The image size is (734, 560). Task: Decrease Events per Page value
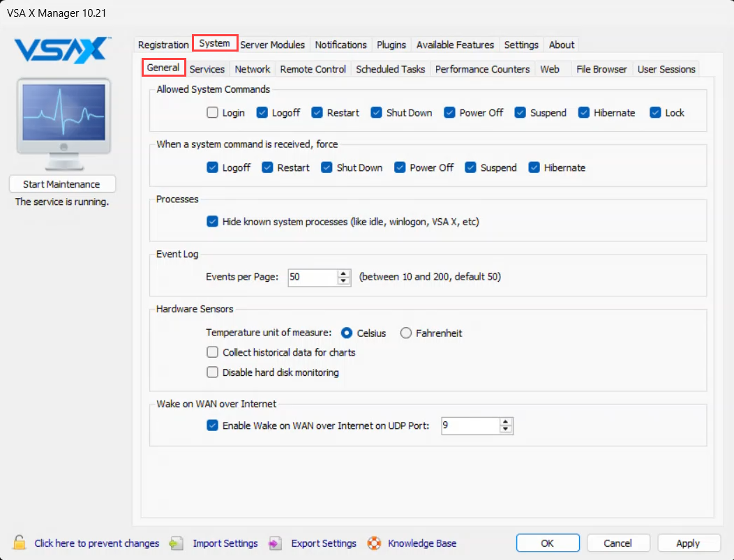coord(343,281)
